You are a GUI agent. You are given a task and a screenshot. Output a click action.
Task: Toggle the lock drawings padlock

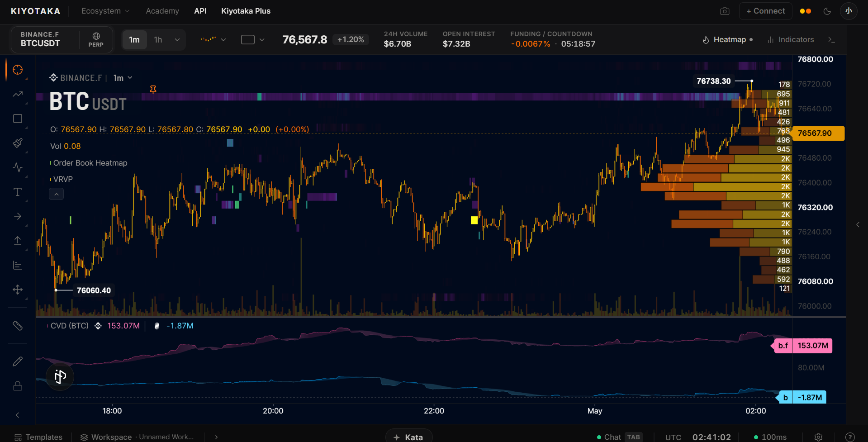tap(18, 386)
